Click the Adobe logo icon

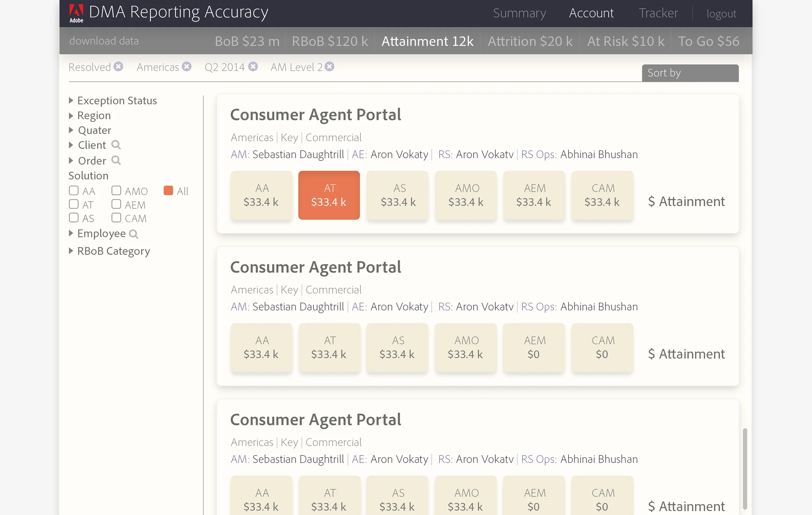77,12
